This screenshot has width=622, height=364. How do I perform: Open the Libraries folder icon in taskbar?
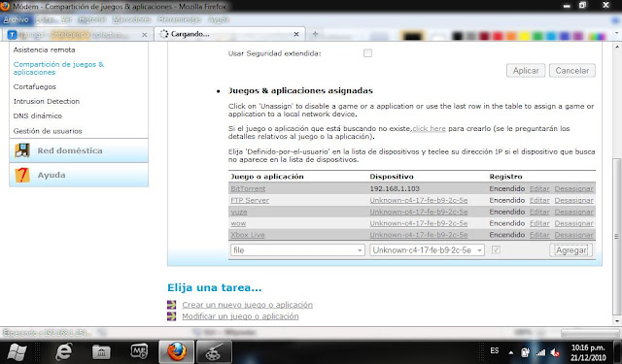[101, 351]
